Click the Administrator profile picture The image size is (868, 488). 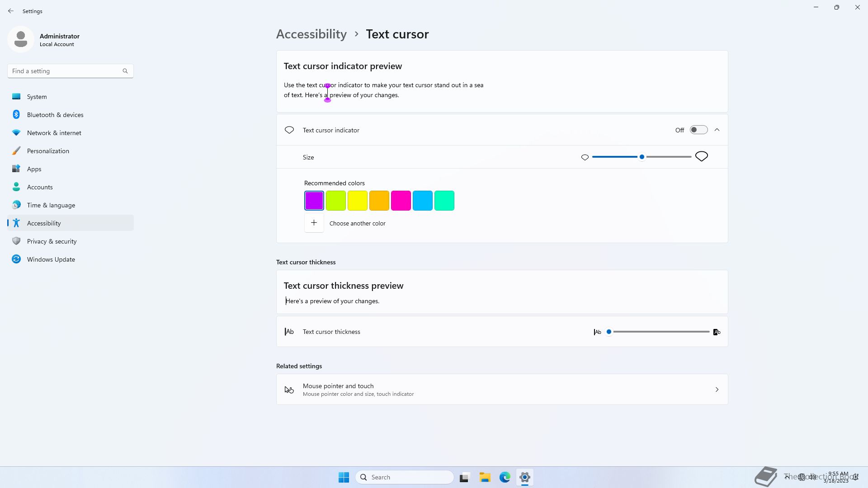[x=21, y=40]
